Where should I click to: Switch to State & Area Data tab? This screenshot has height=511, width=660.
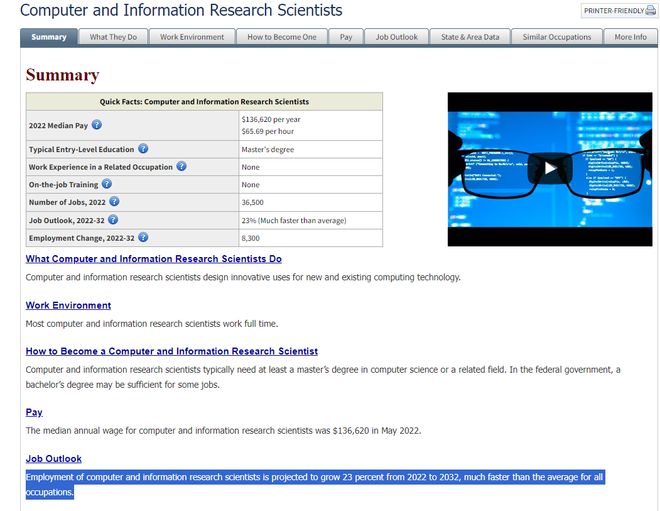click(x=470, y=37)
